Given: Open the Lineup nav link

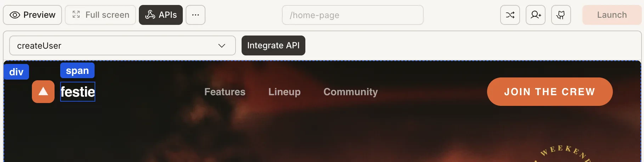Looking at the screenshot, I should click(x=284, y=92).
